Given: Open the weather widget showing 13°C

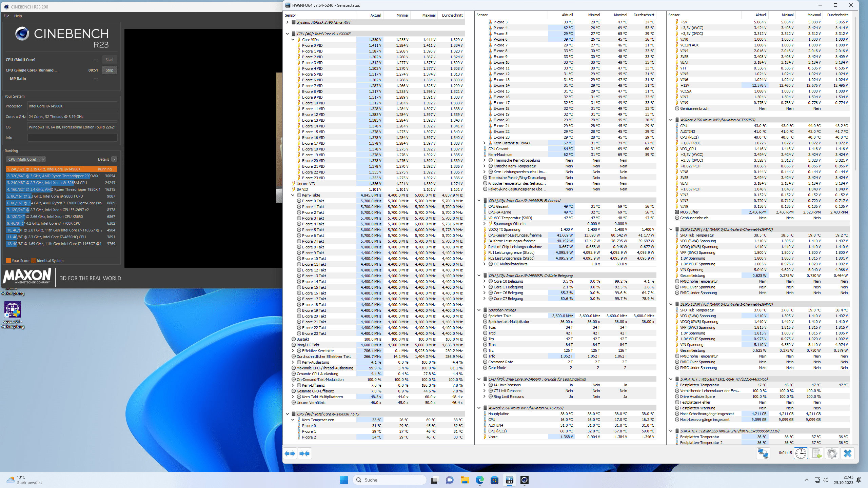Looking at the screenshot, I should (x=24, y=480).
